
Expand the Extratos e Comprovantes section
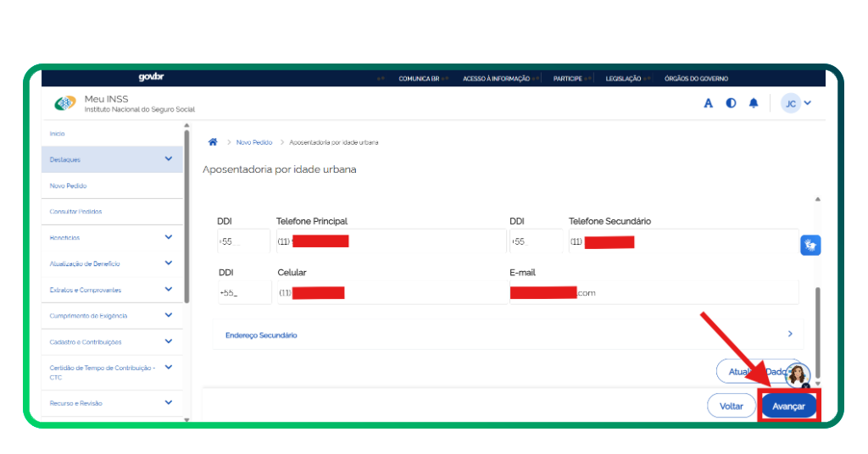[168, 290]
